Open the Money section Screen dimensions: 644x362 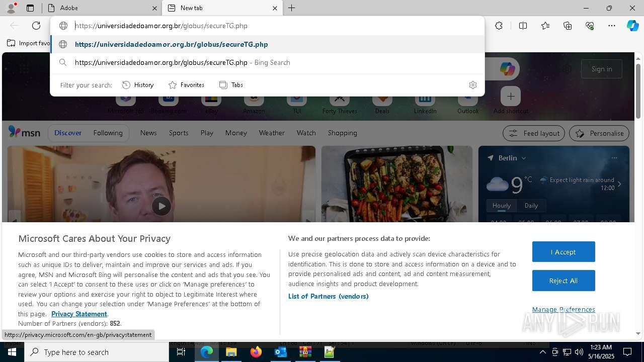236,133
